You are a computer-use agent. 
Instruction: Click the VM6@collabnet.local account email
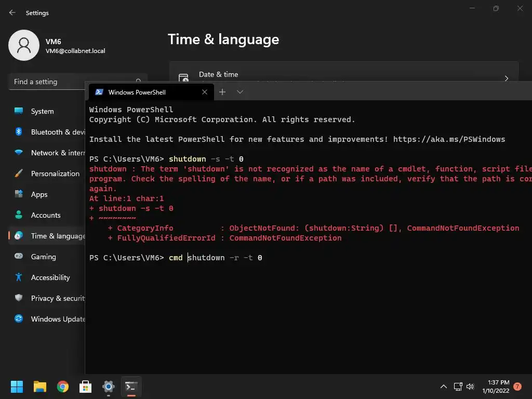[x=75, y=51]
